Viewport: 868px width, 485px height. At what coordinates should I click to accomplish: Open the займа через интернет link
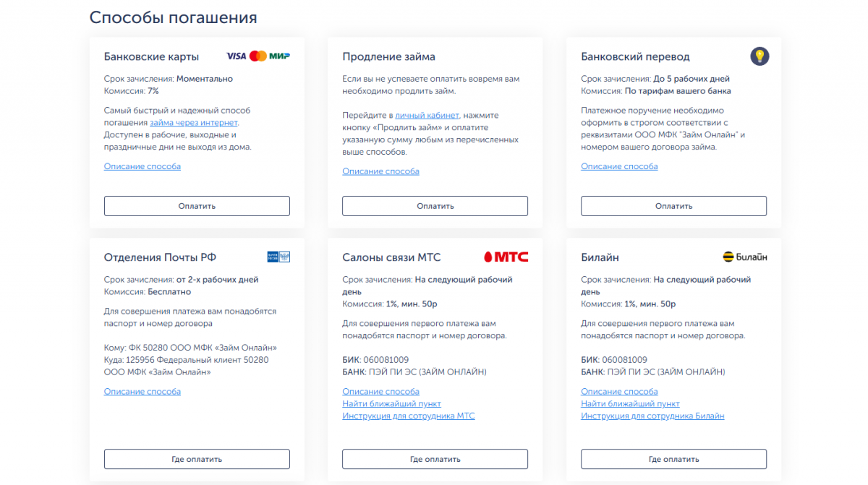click(x=194, y=123)
